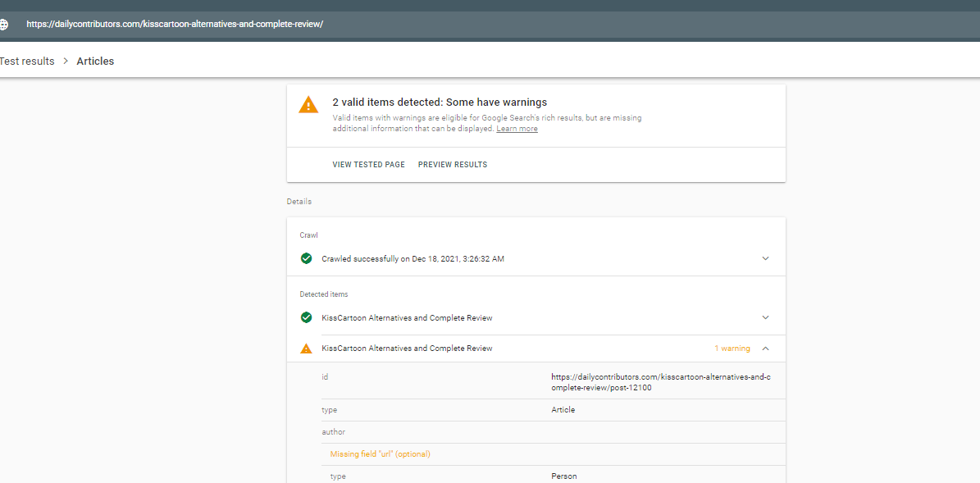This screenshot has width=980, height=483.
Task: Open the Learn more link
Action: click(x=517, y=129)
